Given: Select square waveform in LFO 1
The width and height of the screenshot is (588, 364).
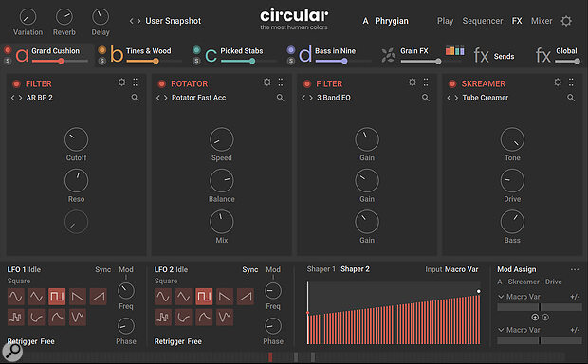Looking at the screenshot, I should (x=57, y=297).
